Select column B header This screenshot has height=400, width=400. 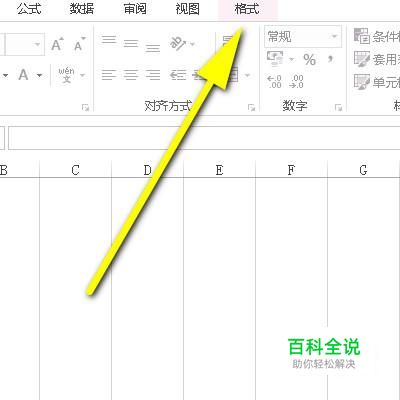(x=19, y=170)
